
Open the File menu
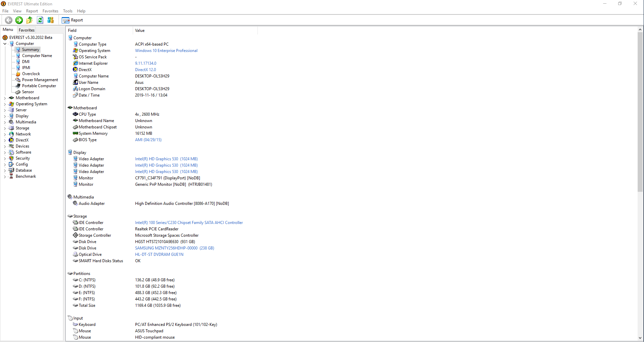pyautogui.click(x=5, y=11)
